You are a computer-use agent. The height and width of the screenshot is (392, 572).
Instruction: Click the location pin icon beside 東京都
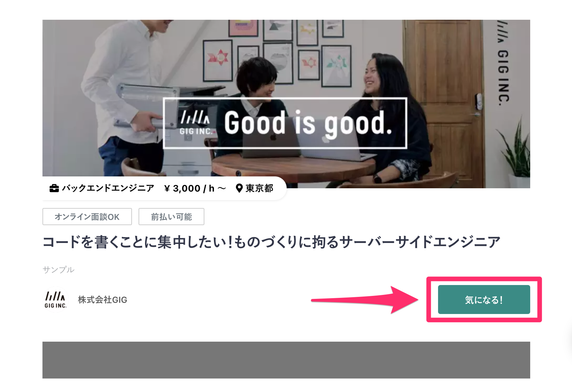(x=239, y=188)
